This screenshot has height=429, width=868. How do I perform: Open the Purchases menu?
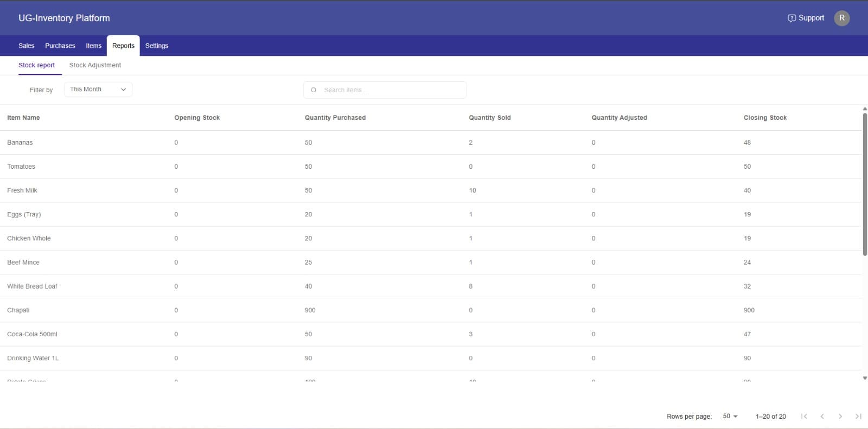60,46
